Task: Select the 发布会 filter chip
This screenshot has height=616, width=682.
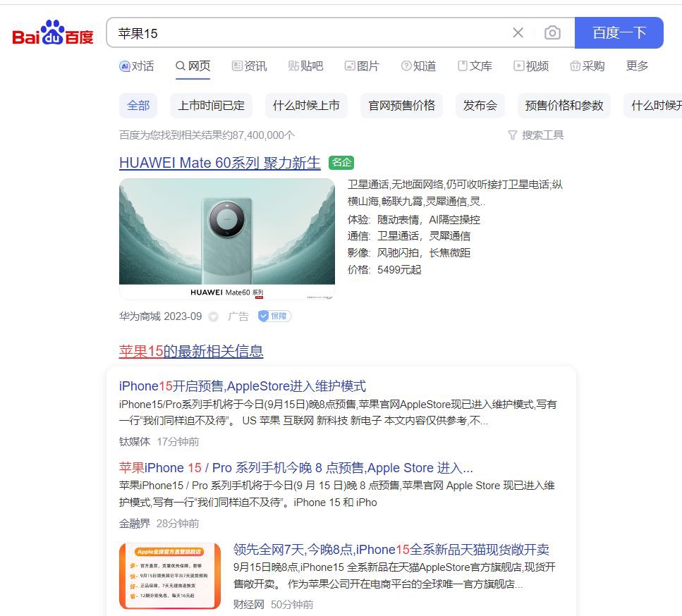Action: [x=480, y=106]
